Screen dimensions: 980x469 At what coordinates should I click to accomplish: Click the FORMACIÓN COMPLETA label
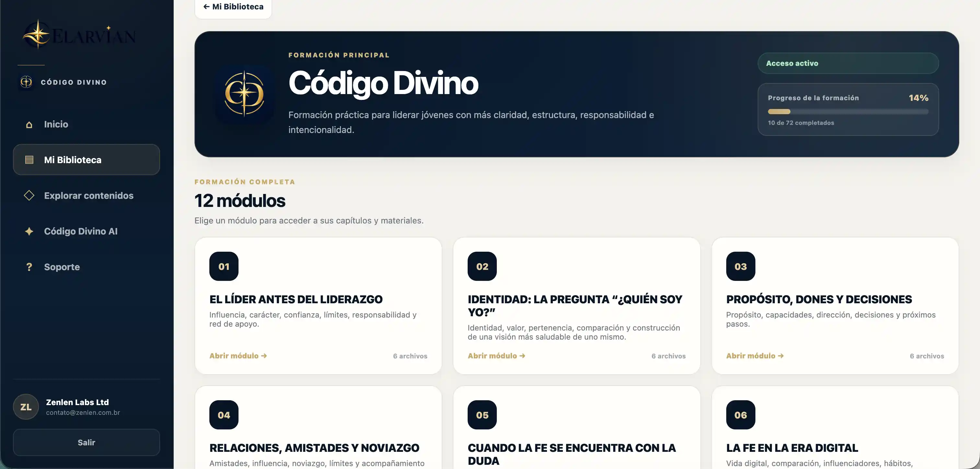pos(245,182)
